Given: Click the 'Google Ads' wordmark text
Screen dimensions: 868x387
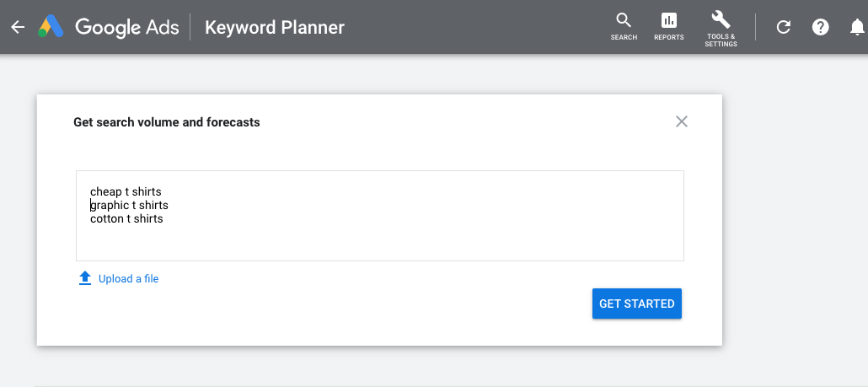Looking at the screenshot, I should [x=126, y=27].
